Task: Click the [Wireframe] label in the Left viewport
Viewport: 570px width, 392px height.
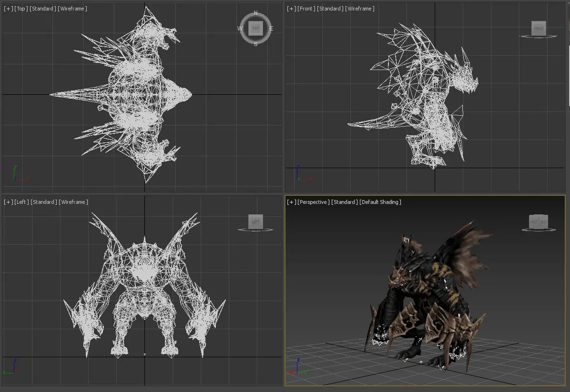Action: point(73,202)
